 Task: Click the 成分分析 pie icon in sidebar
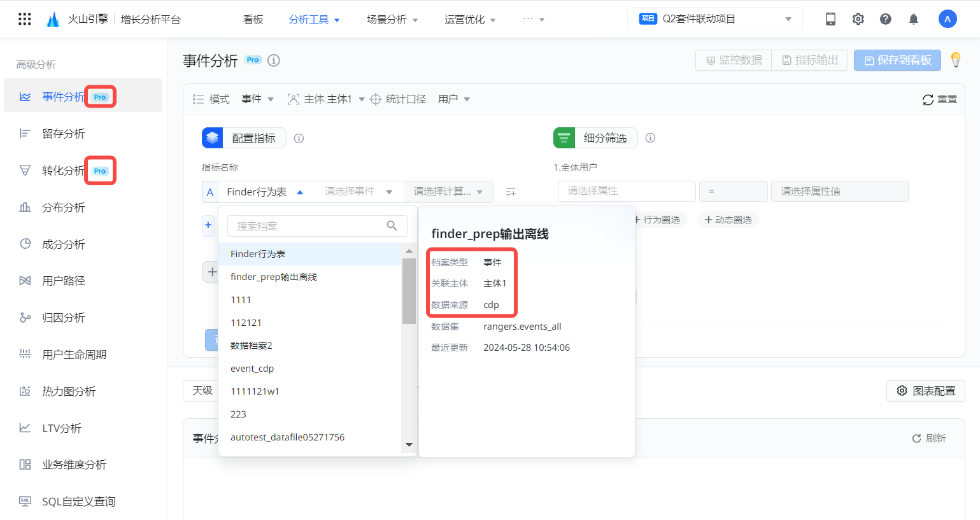(25, 244)
